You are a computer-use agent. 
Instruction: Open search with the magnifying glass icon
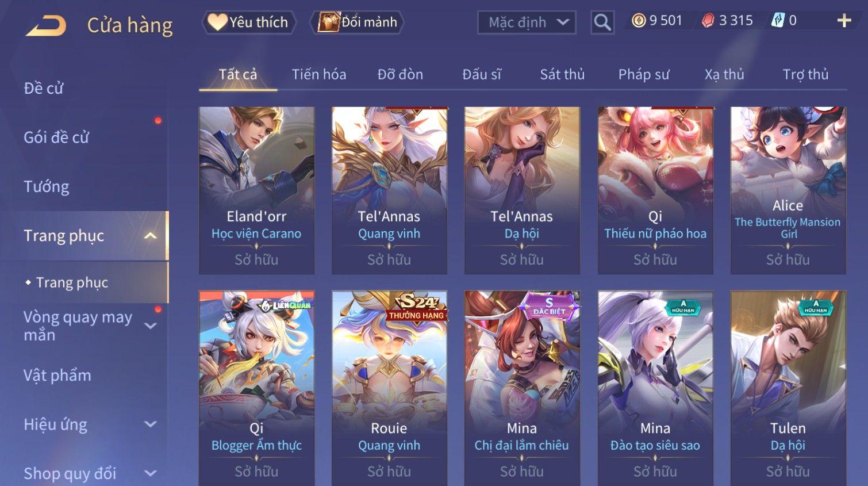coord(602,22)
